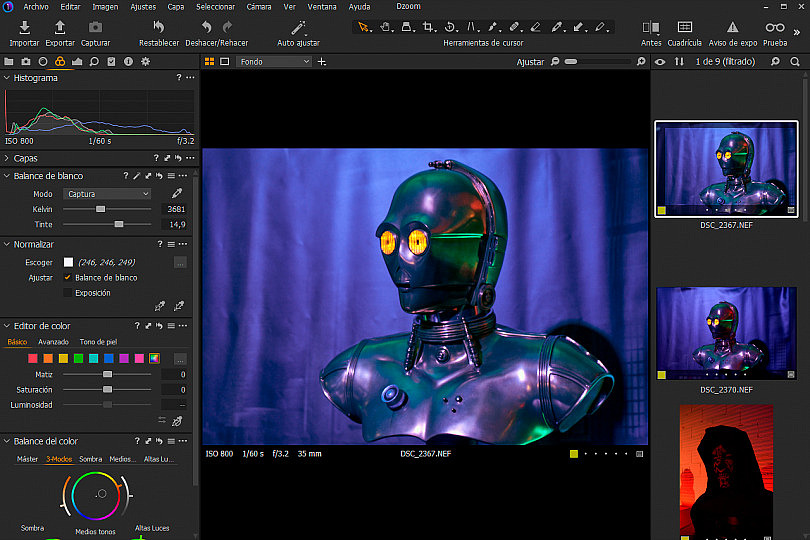Click the Kelvin value field 3681
This screenshot has width=810, height=540.
[175, 209]
